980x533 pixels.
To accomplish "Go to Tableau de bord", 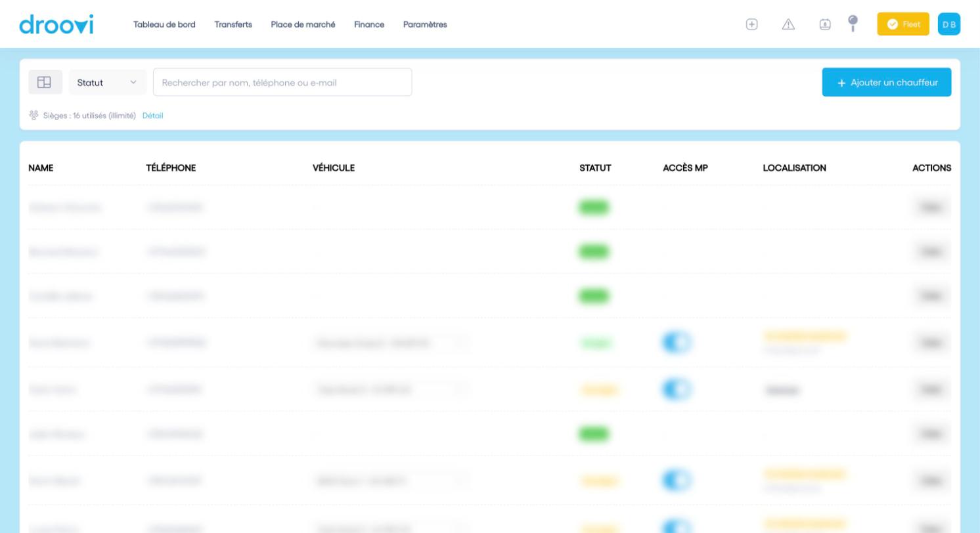I will coord(164,24).
